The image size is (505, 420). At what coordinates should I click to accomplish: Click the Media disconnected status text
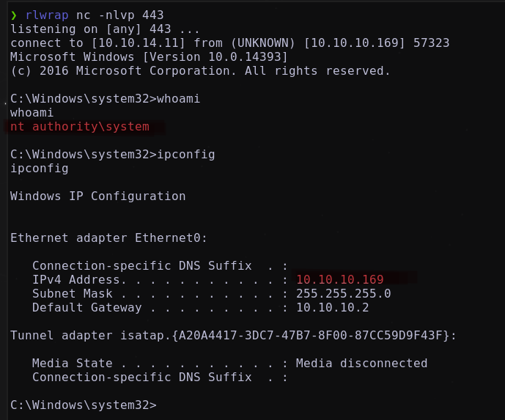[x=361, y=364]
